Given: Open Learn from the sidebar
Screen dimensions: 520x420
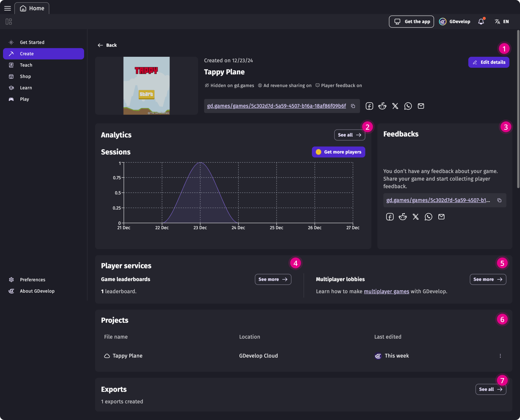Looking at the screenshot, I should [x=25, y=88].
